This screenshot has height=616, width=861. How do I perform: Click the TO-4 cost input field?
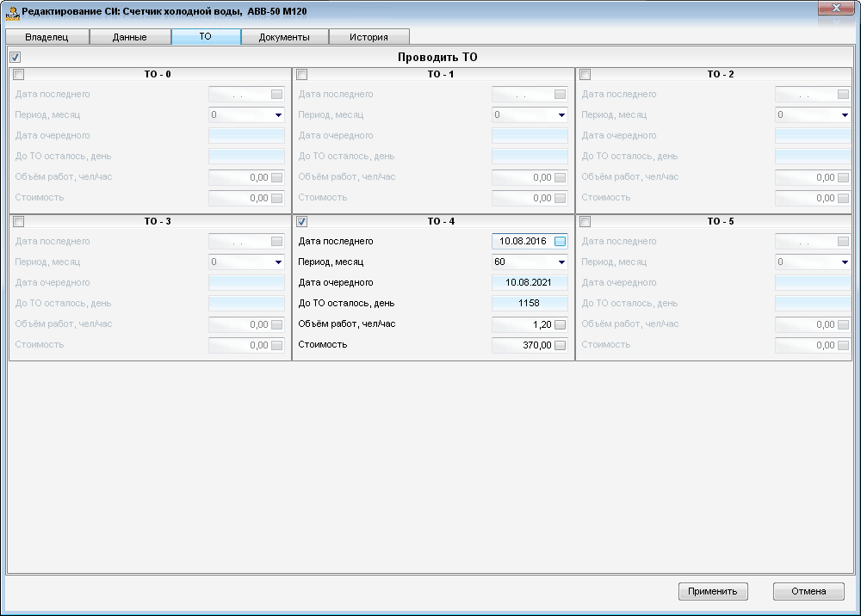click(x=523, y=345)
